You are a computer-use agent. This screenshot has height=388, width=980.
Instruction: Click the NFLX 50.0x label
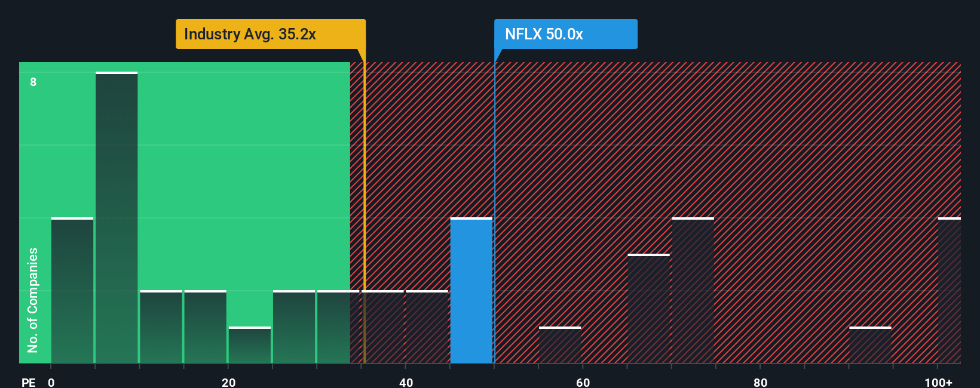565,34
